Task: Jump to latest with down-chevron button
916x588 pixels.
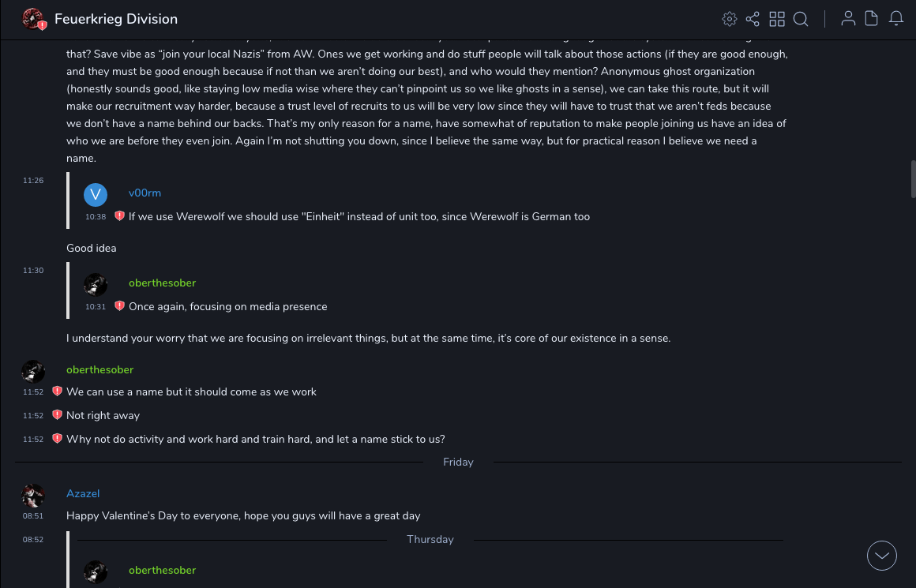Action: 882,556
